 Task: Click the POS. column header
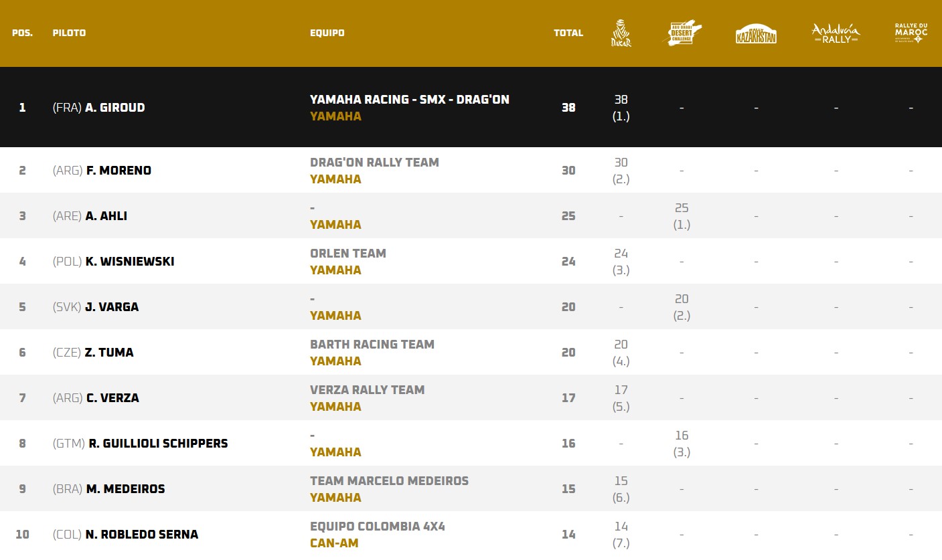[22, 33]
